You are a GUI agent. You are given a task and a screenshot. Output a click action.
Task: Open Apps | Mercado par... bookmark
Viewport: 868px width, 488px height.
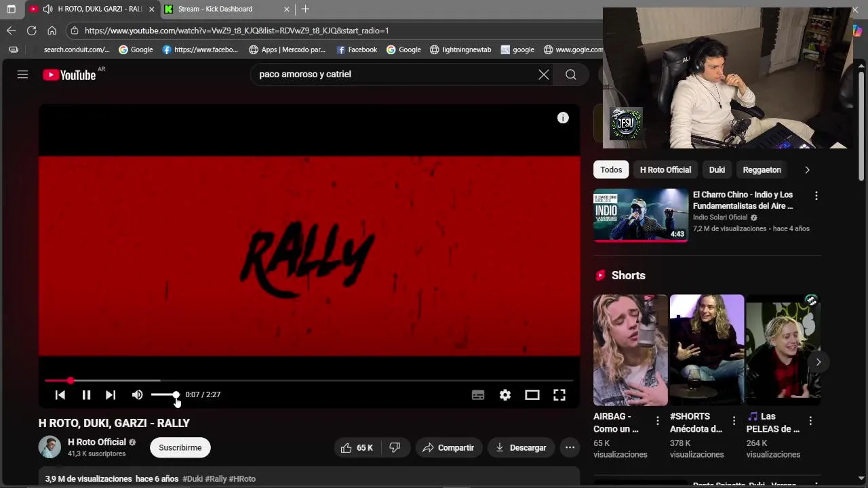(287, 49)
